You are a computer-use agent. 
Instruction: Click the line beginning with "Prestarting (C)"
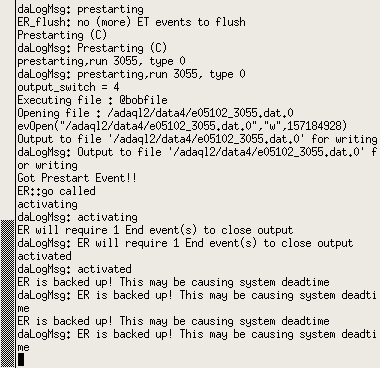62,35
